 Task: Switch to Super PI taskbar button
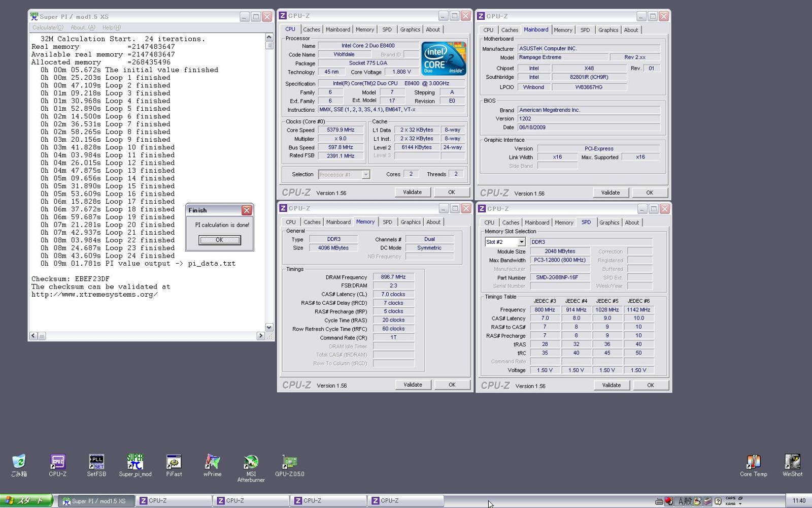point(96,501)
